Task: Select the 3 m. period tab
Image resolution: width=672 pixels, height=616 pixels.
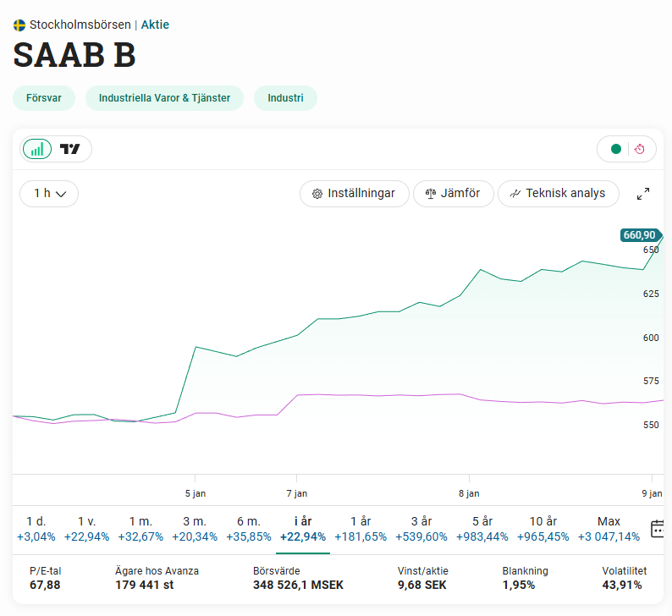Action: tap(195, 529)
